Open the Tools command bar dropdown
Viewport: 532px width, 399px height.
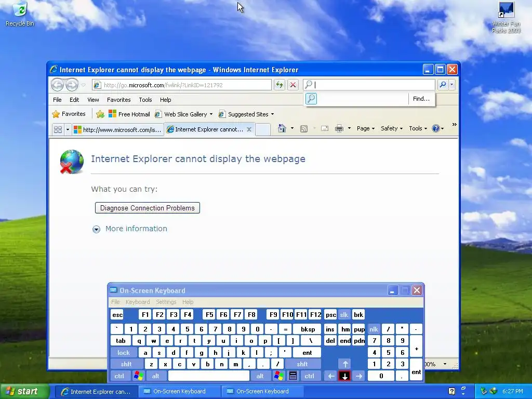(418, 129)
